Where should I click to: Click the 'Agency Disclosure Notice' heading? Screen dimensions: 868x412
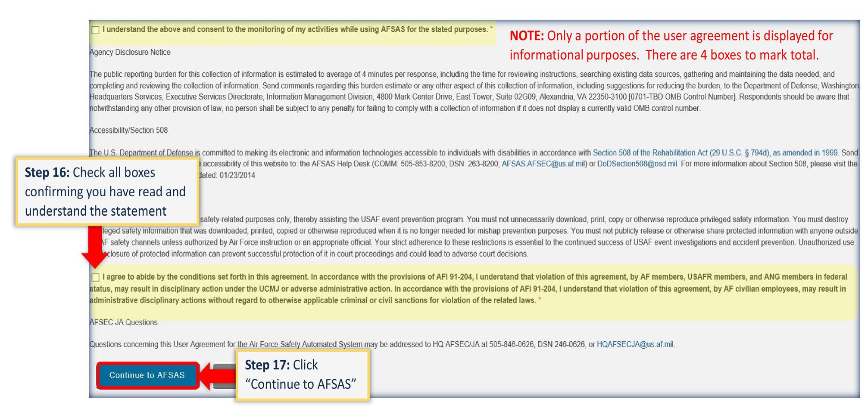[x=130, y=53]
